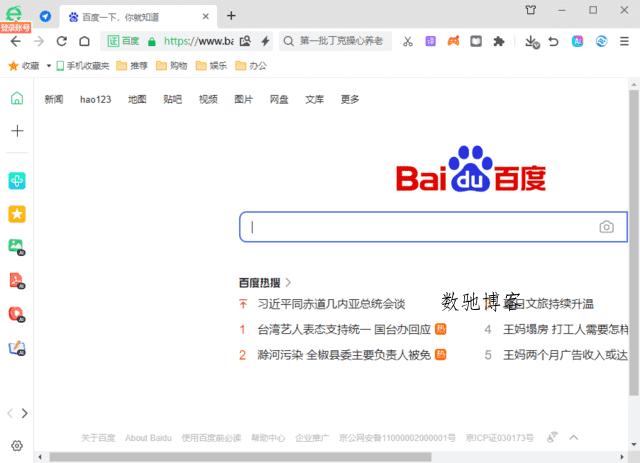Click the sidebar left arrow chevron
The width and height of the screenshot is (640, 463).
click(10, 413)
